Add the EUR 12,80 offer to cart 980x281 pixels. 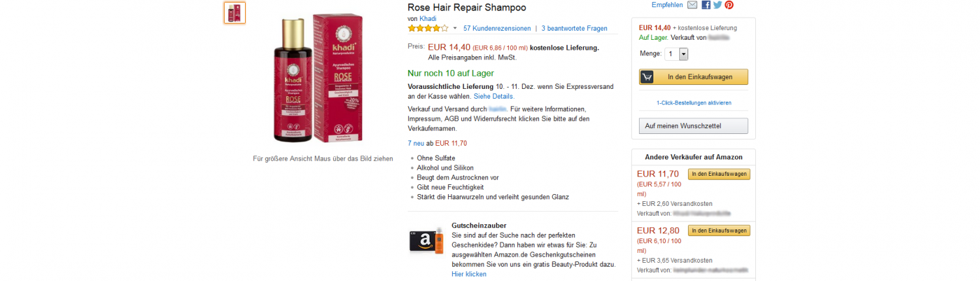(x=719, y=231)
